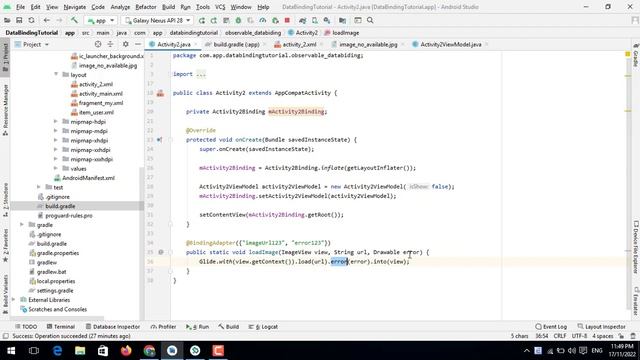The height and width of the screenshot is (360, 640).
Task: Switch to the build.gradle (:app) tab
Action: 236,44
